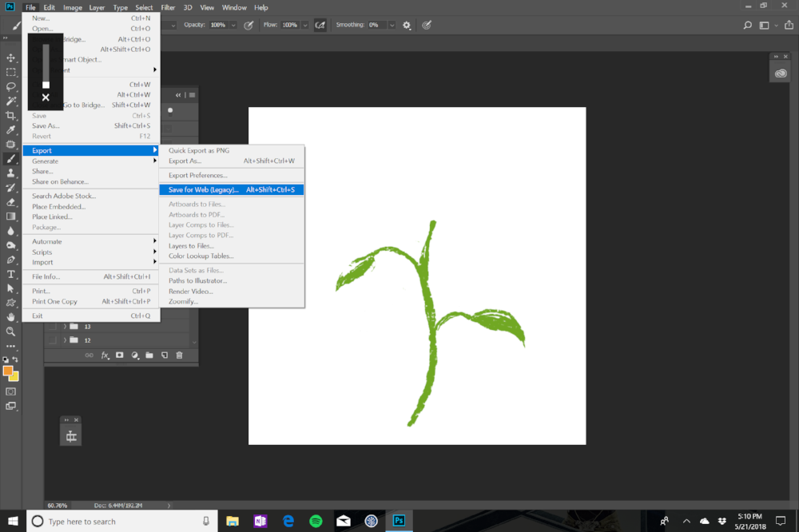Expand the Scripts submenu
This screenshot has height=532, width=799.
click(91, 252)
